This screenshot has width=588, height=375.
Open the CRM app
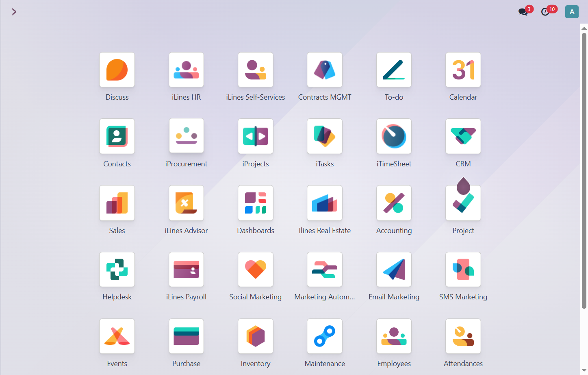(463, 136)
